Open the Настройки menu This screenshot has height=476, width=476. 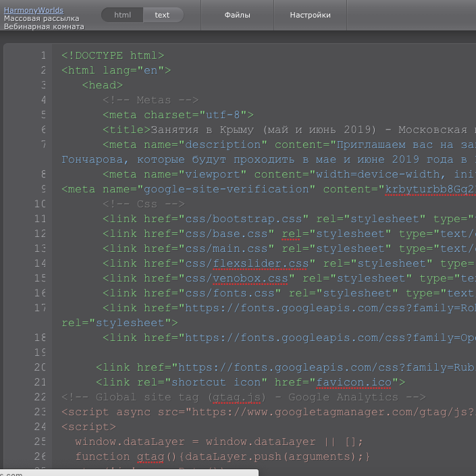click(x=310, y=15)
